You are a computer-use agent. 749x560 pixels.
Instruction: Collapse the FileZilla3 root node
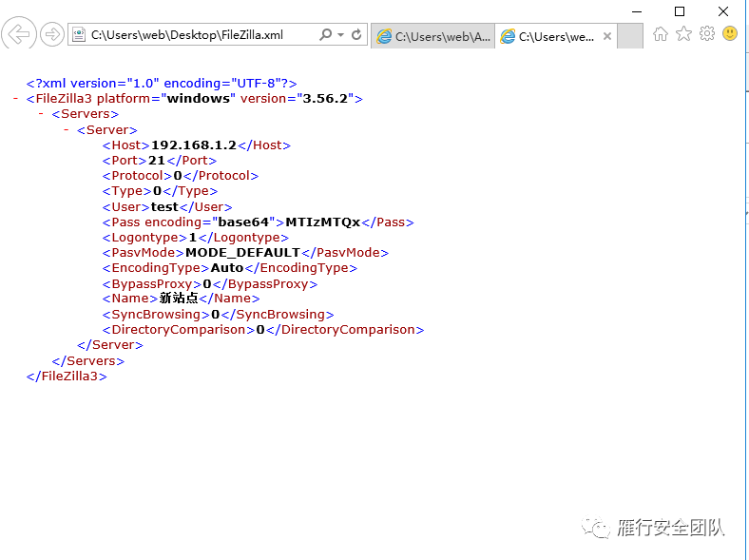tap(16, 98)
